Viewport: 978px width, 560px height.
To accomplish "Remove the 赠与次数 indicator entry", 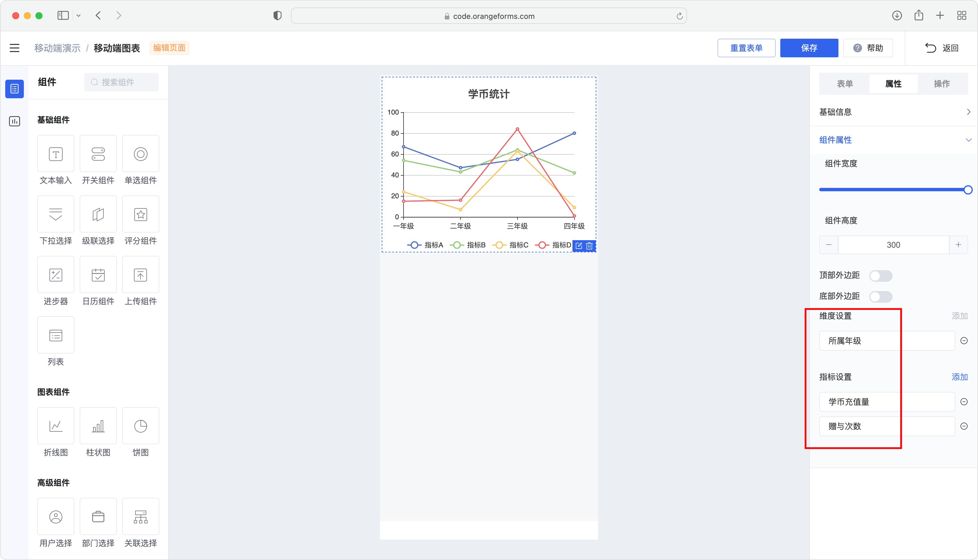I will pyautogui.click(x=964, y=426).
